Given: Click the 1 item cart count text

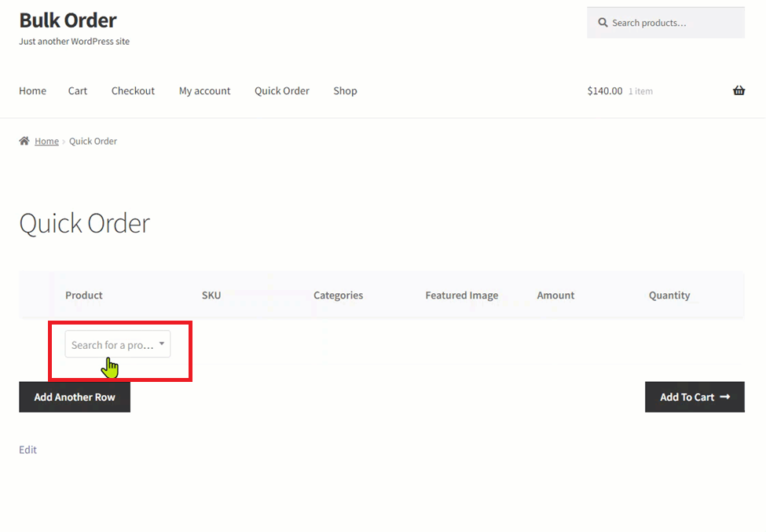Looking at the screenshot, I should tap(640, 91).
